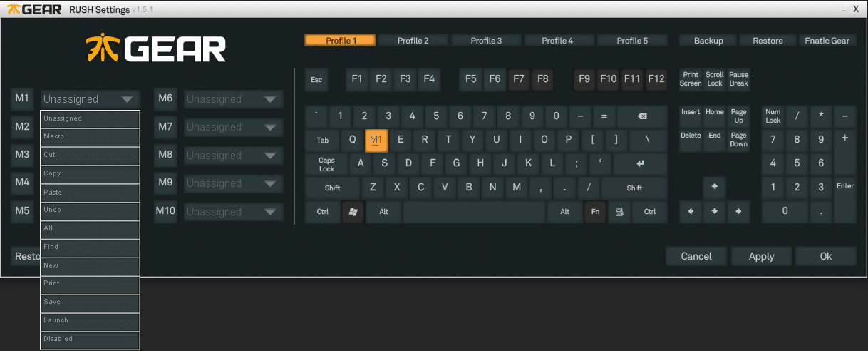Click the Enter return arrow key
Image resolution: width=868 pixels, height=351 pixels.
pos(640,164)
